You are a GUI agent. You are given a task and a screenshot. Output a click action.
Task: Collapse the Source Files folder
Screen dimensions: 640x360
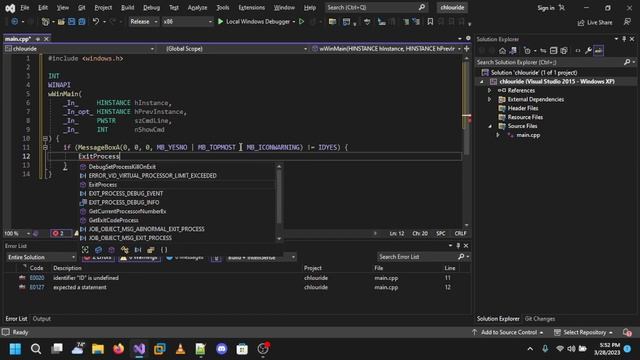tap(490, 126)
